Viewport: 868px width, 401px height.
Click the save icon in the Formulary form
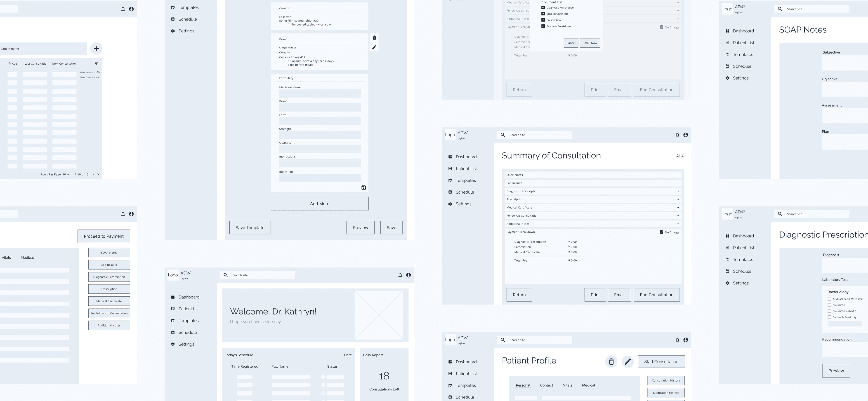pos(363,188)
